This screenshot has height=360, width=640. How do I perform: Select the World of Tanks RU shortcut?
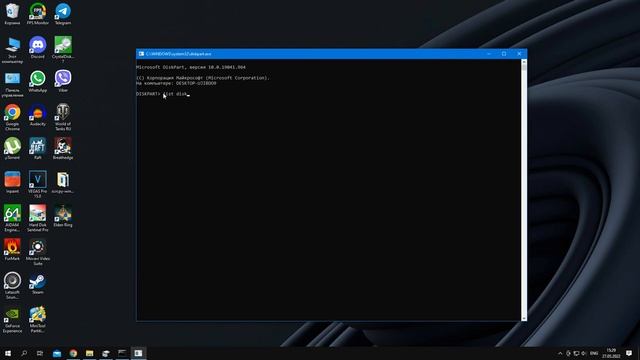tap(63, 117)
